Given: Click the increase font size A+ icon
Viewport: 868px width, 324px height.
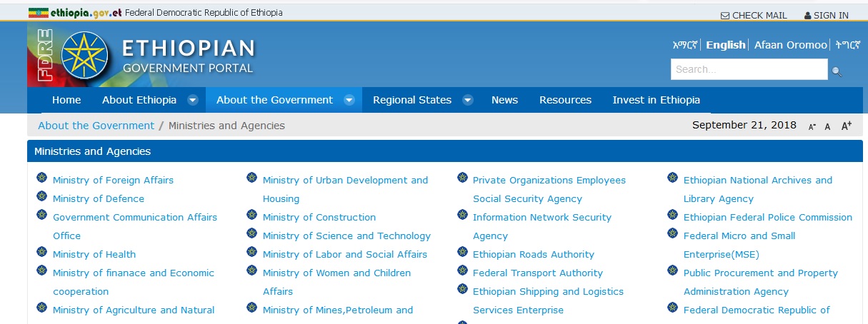Looking at the screenshot, I should [x=847, y=126].
